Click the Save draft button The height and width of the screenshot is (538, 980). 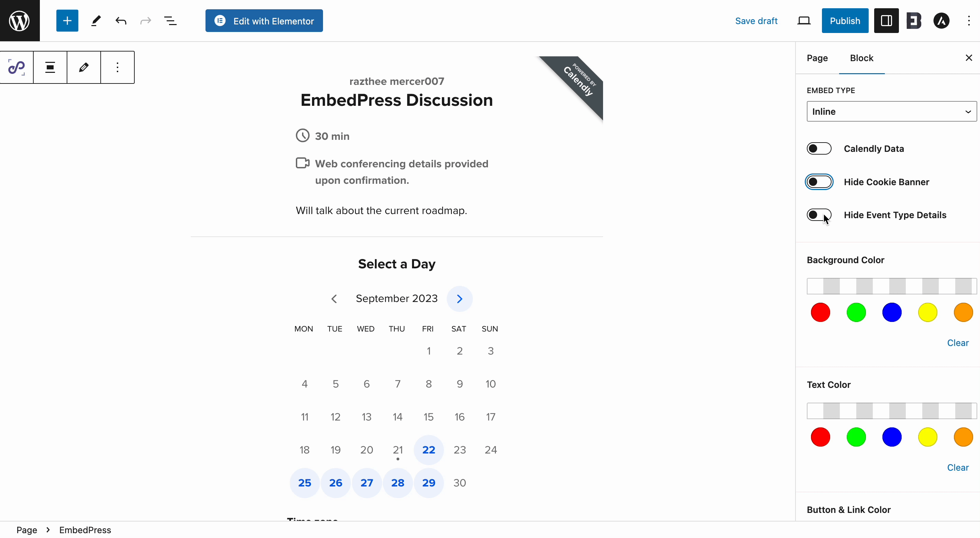tap(756, 21)
